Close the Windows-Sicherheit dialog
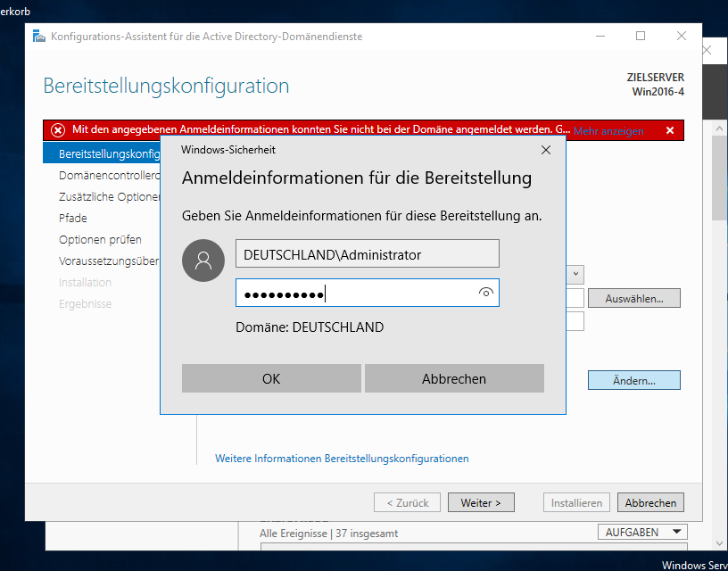Screen dimensions: 728x571 (545, 150)
